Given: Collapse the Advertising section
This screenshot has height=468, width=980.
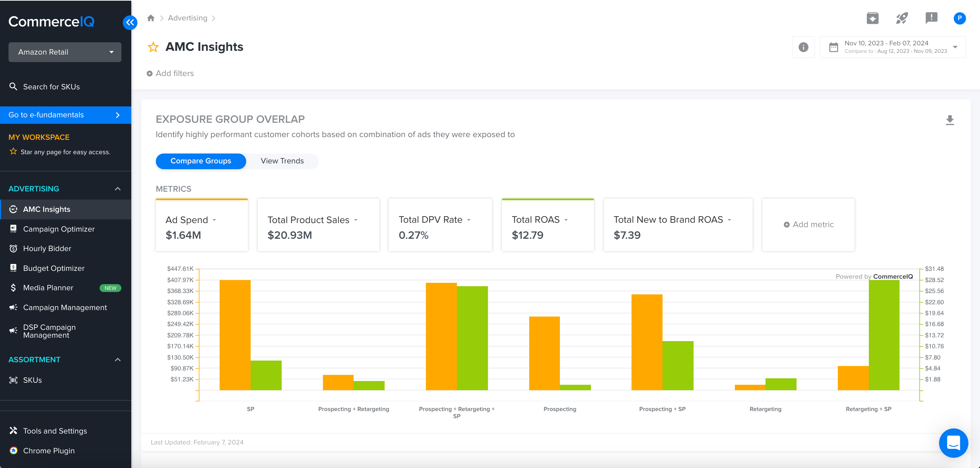Looking at the screenshot, I should tap(118, 189).
